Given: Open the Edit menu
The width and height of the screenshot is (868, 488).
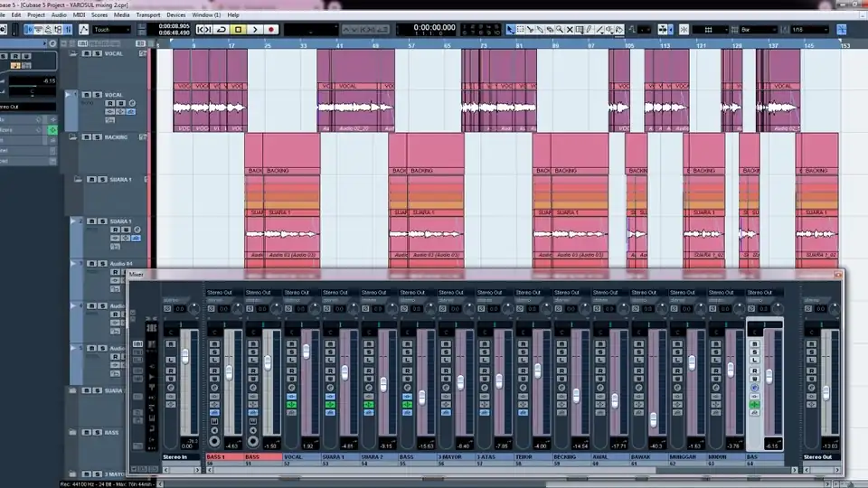Looking at the screenshot, I should (x=16, y=15).
